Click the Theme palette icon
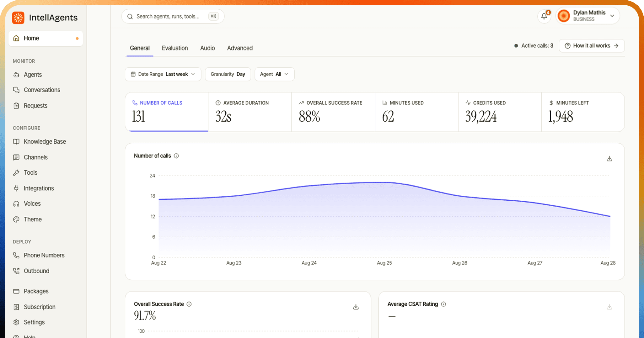644x338 pixels. (16, 219)
